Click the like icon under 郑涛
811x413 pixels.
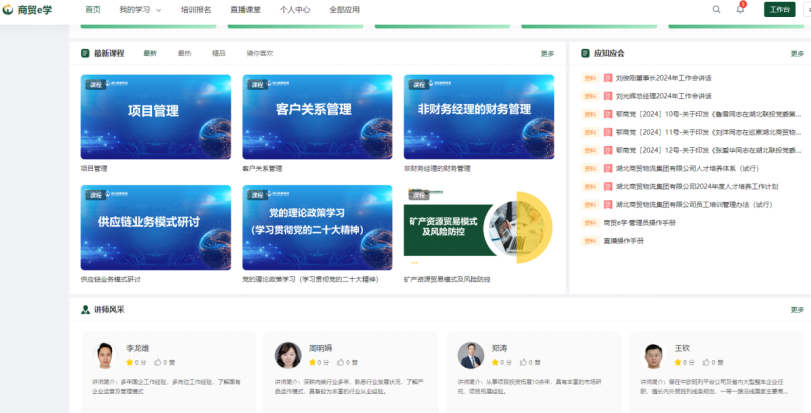pos(523,362)
